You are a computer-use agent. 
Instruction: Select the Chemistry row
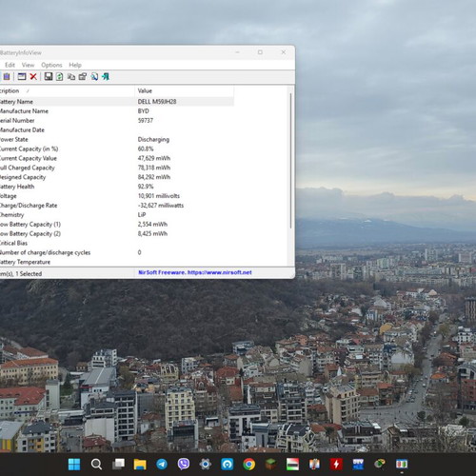coord(117,215)
